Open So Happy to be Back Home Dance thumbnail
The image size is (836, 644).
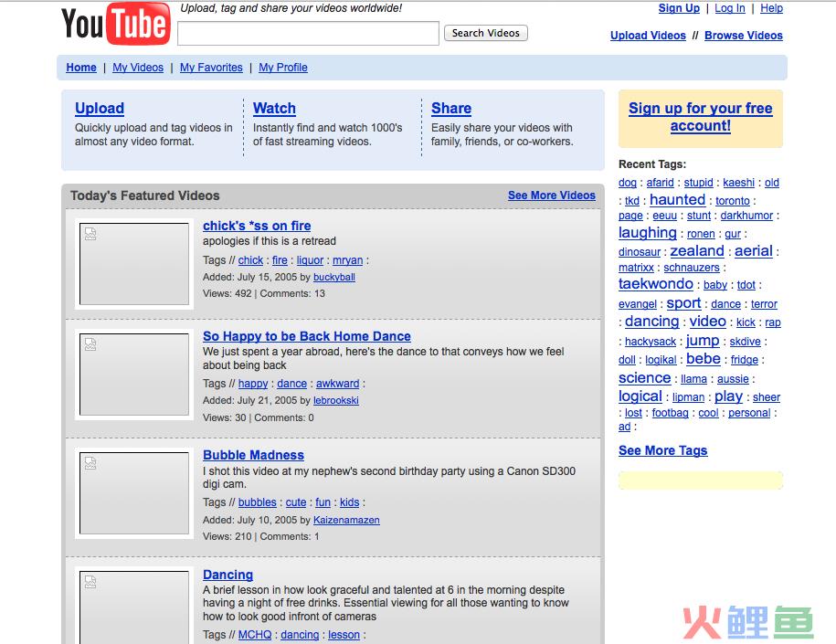pos(133,375)
